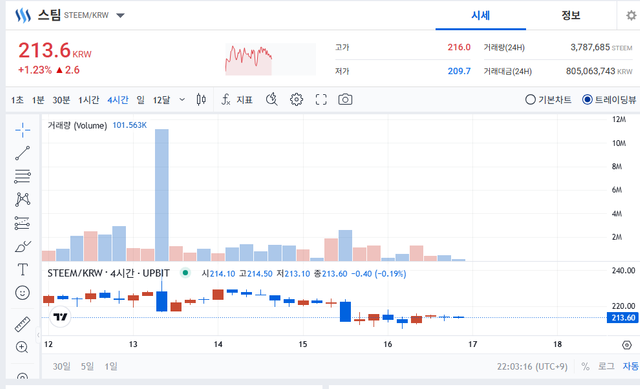Select the crosshair cursor tool
The image size is (640, 389).
point(22,130)
